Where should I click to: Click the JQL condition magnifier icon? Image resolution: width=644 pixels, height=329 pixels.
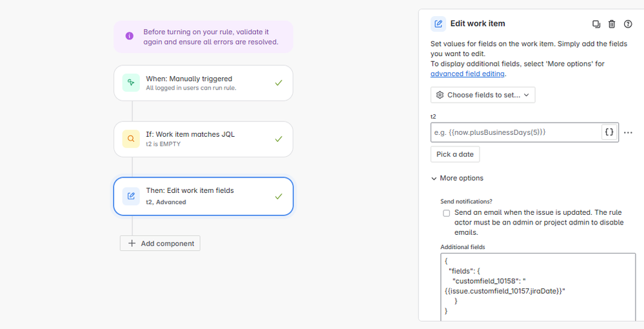pyautogui.click(x=131, y=139)
